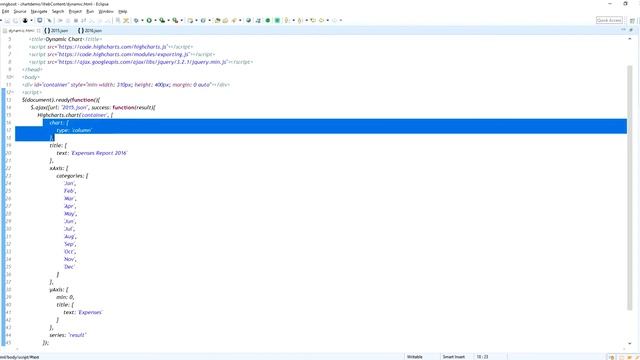Click the 'Expenses Report 2016' title text
This screenshot has height=360, width=640.
tap(99, 153)
